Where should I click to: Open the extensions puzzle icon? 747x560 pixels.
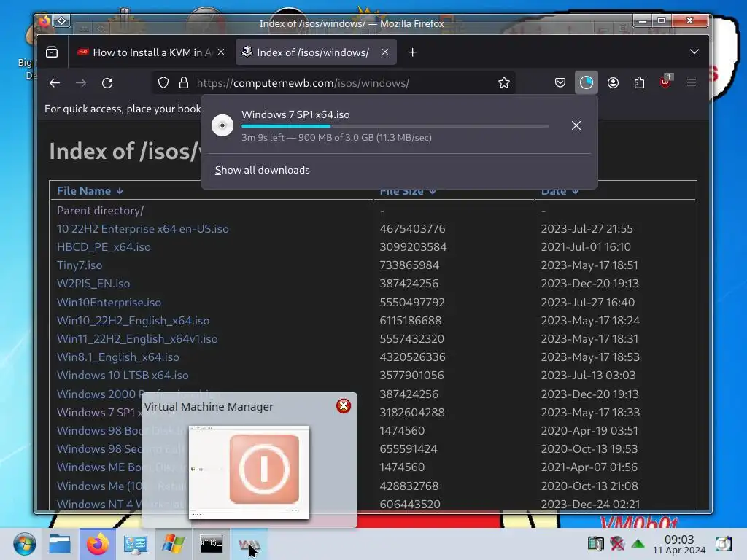639,83
